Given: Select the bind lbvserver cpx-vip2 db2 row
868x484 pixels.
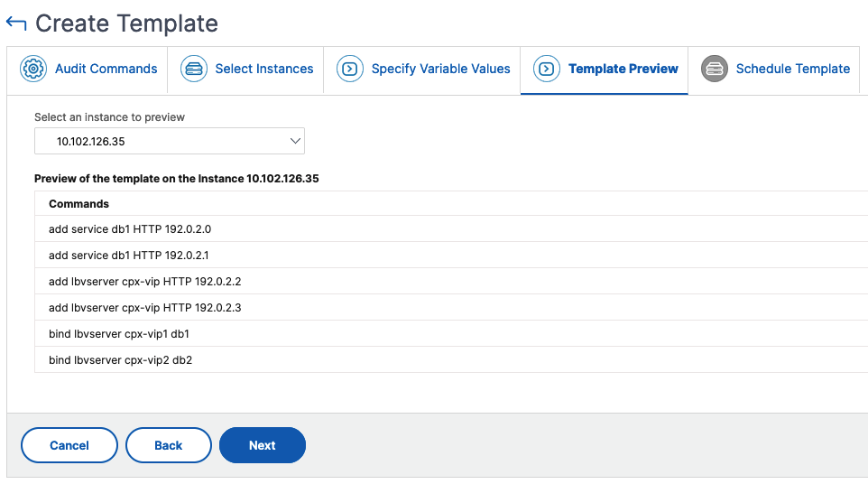Looking at the screenshot, I should tap(451, 360).
